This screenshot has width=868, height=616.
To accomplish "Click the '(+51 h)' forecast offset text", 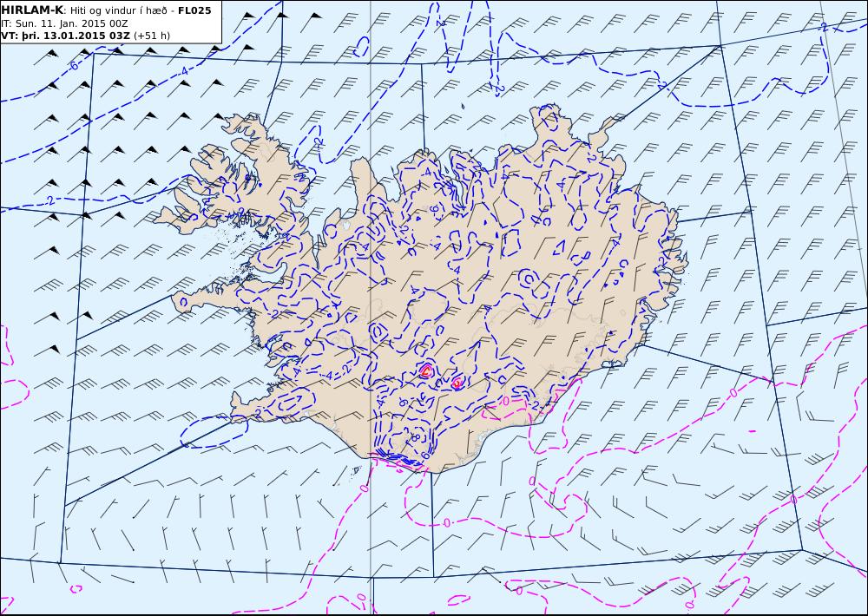I will (x=152, y=36).
